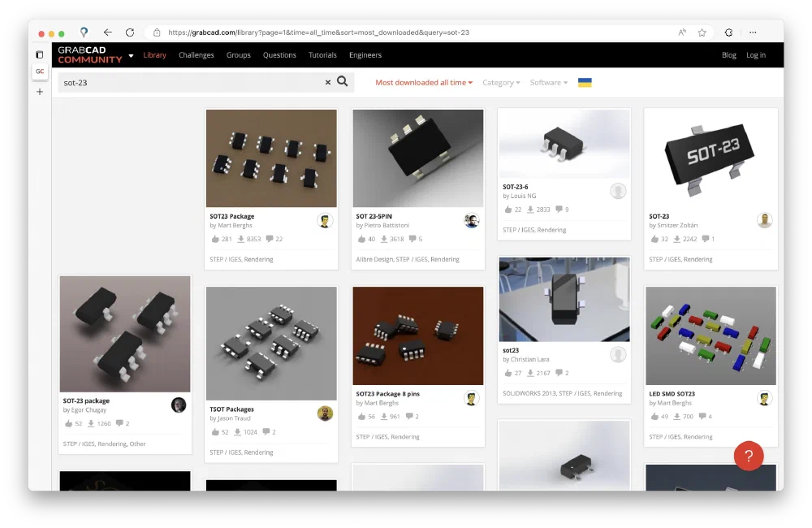Click the red help question mark button

coord(749,456)
